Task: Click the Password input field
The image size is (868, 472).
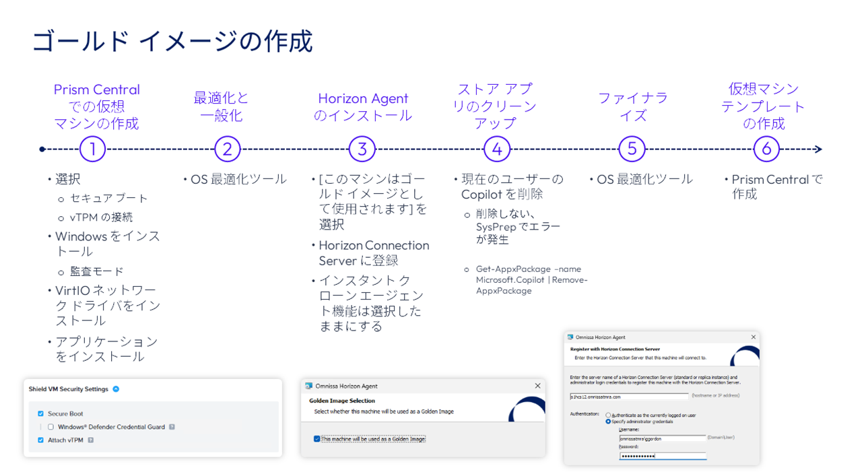Action: [x=662, y=456]
